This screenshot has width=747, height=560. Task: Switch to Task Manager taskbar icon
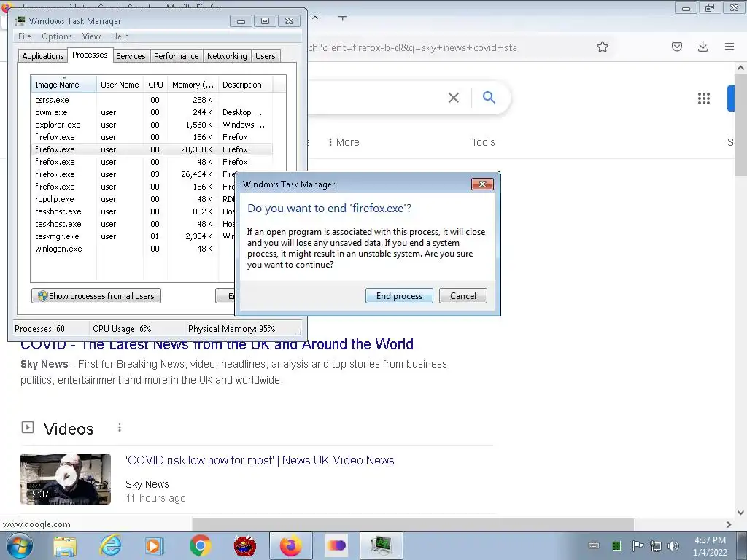(x=381, y=545)
